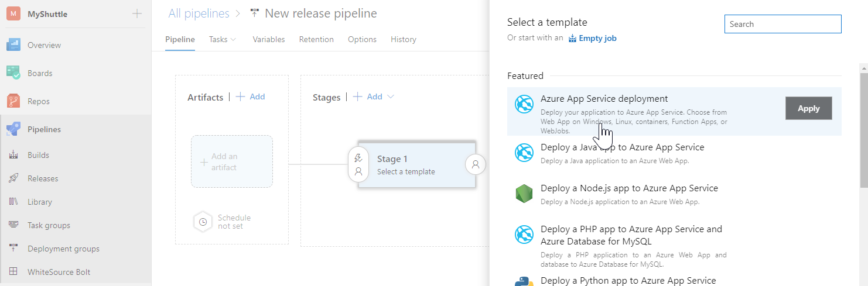Open Boards from its sidebar icon
Screen dimensions: 868x286
pos(13,73)
